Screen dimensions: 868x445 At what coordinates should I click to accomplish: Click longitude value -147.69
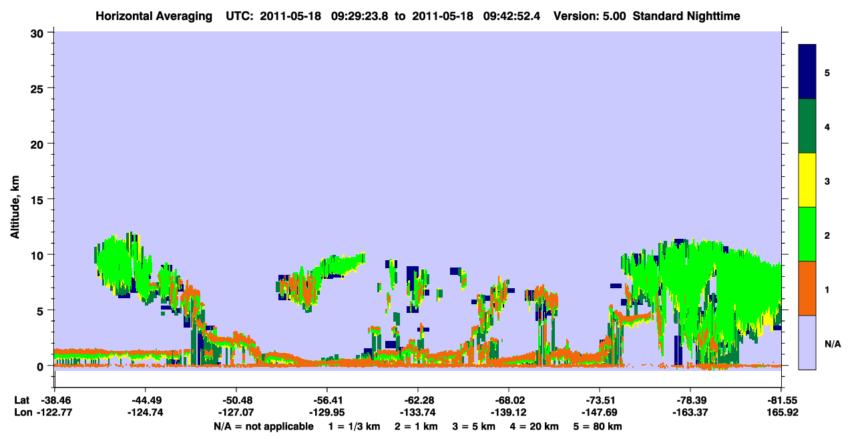[600, 412]
